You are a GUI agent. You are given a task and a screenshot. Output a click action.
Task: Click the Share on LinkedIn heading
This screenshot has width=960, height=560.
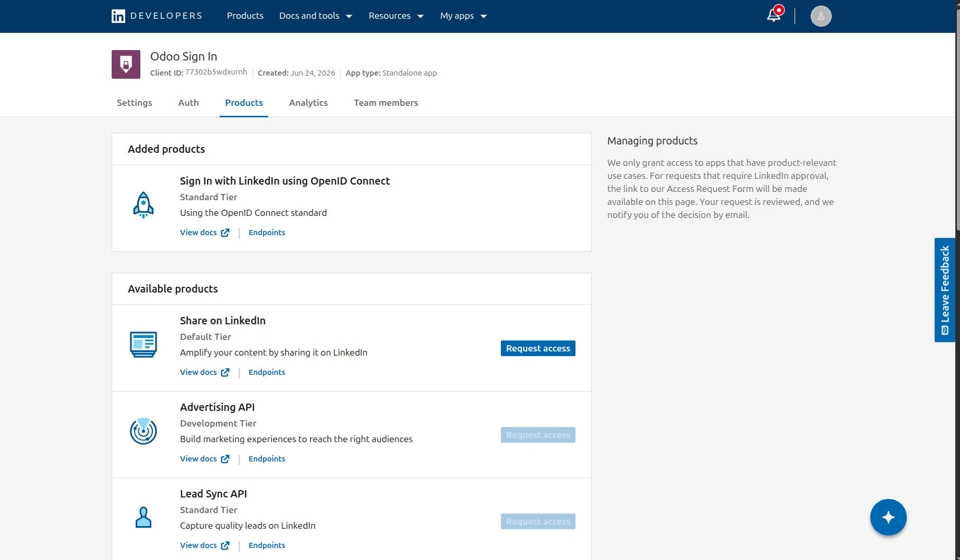(x=223, y=321)
